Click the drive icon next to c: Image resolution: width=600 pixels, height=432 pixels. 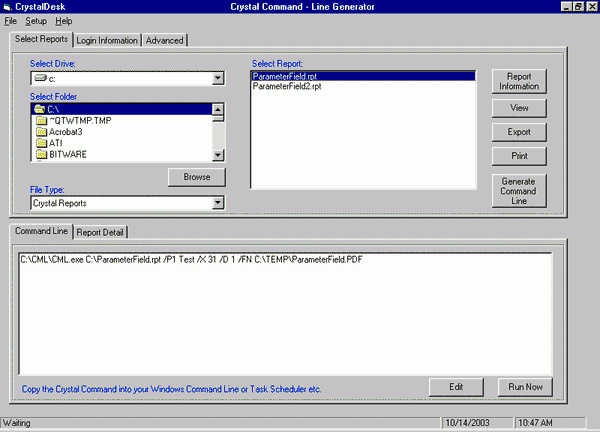click(40, 78)
